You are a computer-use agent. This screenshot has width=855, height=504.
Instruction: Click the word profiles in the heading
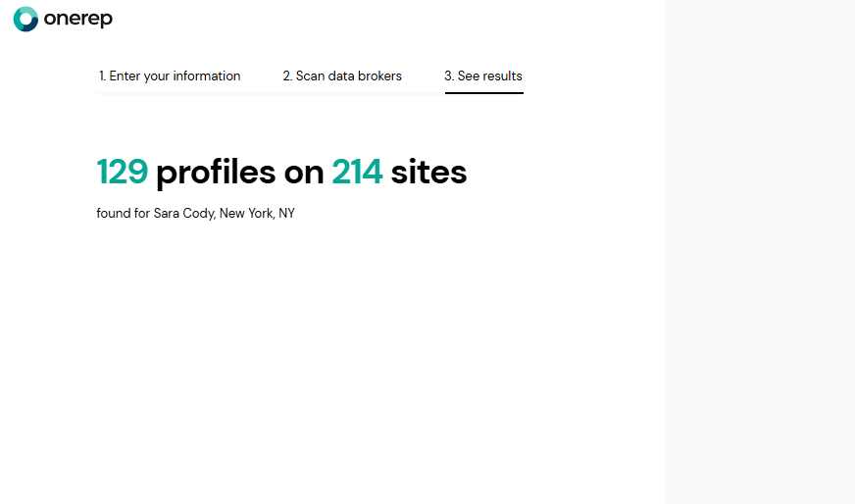pos(216,173)
